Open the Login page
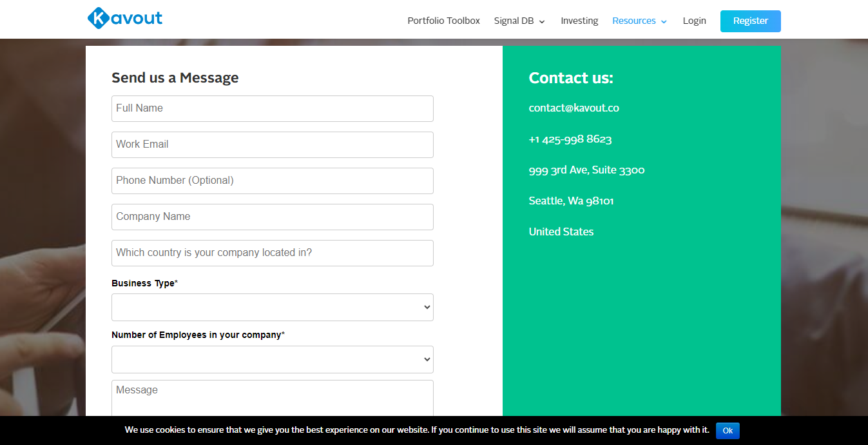Screen dimensions: 868x445 pyautogui.click(x=695, y=21)
